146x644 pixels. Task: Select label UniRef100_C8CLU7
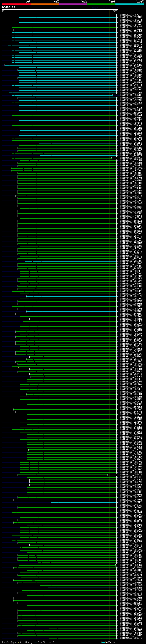(131, 557)
